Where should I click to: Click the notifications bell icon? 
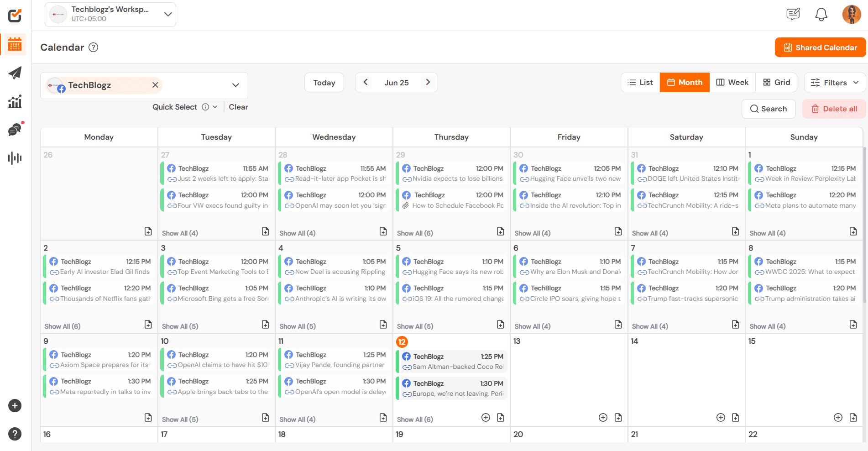(x=821, y=14)
